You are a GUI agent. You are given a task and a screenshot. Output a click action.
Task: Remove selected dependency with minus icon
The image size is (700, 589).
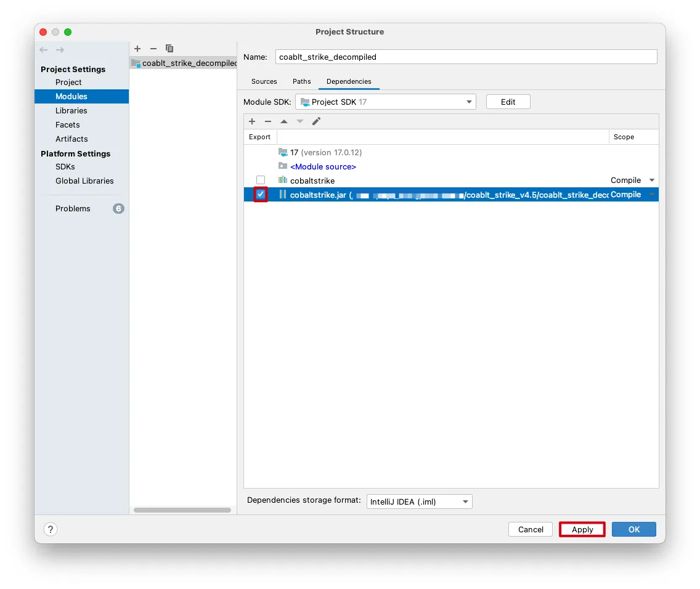point(268,121)
